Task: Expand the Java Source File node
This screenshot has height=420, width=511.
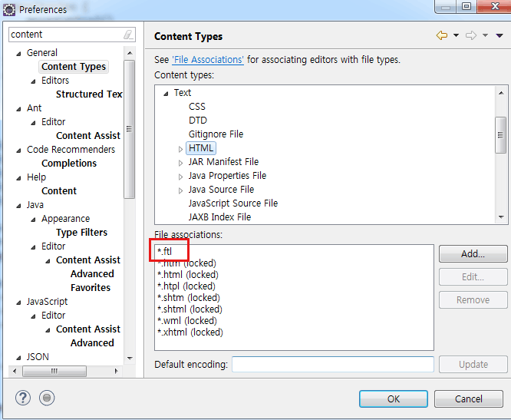Action: coord(180,190)
